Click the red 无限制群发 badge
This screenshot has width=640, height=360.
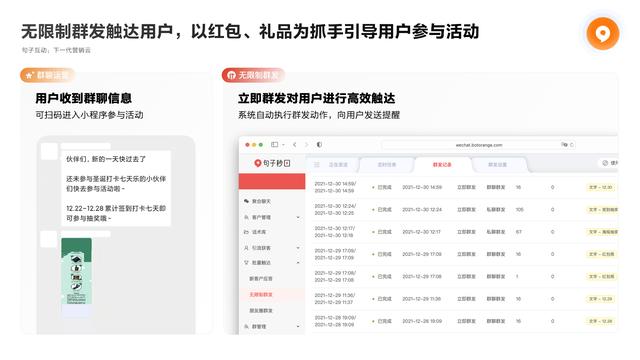pos(253,75)
